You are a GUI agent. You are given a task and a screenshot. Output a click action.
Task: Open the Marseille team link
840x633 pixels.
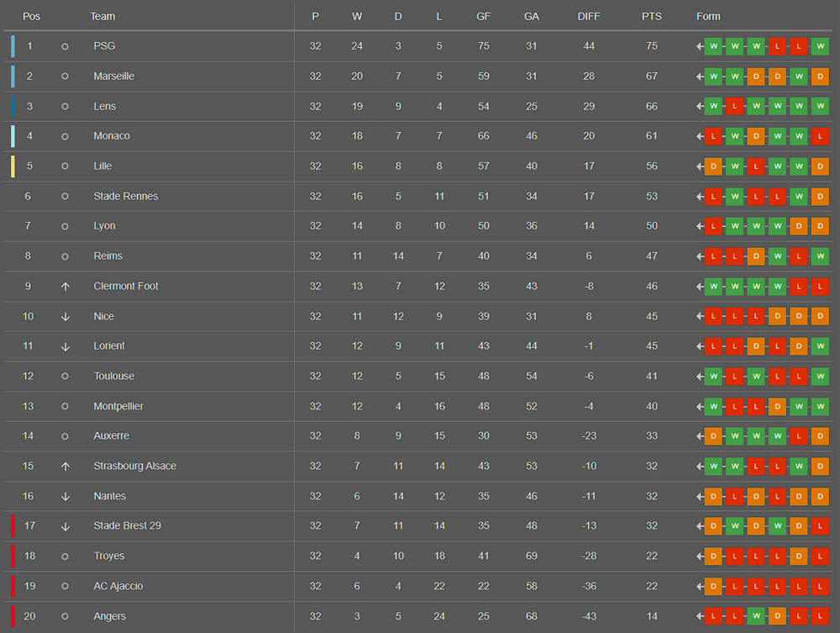click(113, 76)
